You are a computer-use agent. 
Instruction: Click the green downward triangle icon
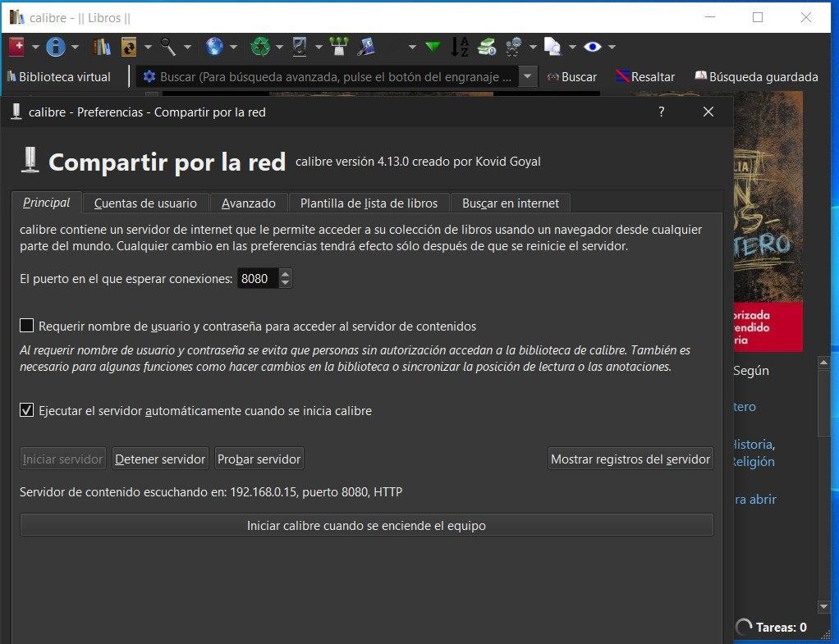pyautogui.click(x=433, y=47)
